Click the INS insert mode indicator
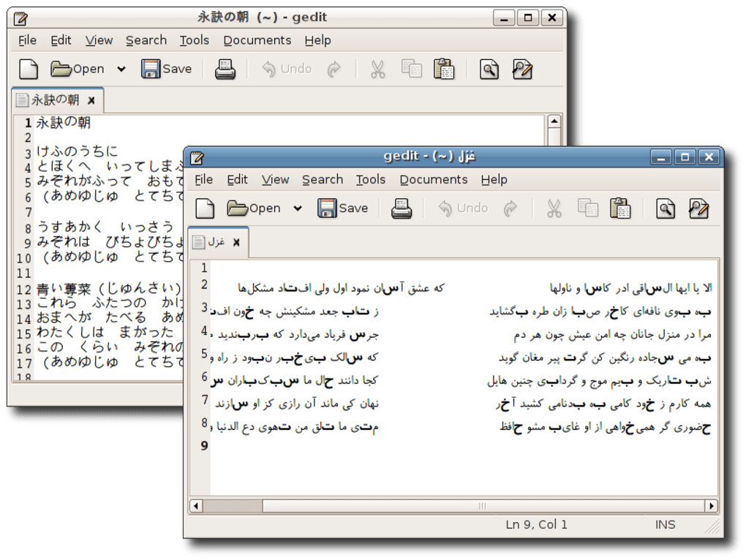The width and height of the screenshot is (746, 560). click(x=665, y=525)
